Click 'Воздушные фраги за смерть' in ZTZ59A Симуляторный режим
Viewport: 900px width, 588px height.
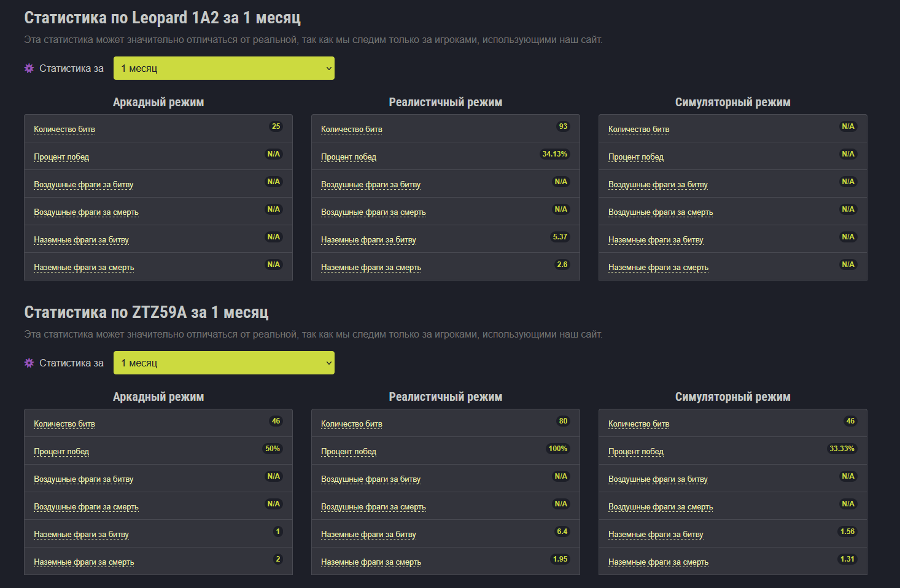point(661,506)
